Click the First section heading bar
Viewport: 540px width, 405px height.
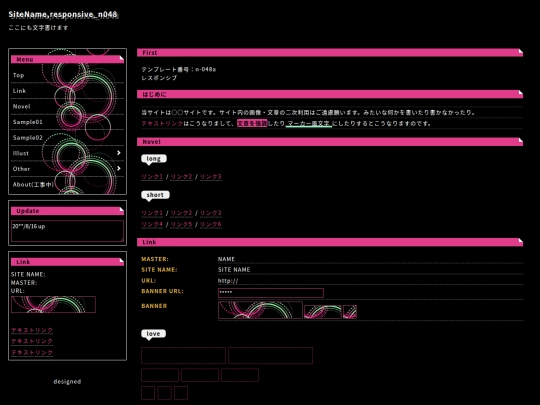pyautogui.click(x=330, y=52)
